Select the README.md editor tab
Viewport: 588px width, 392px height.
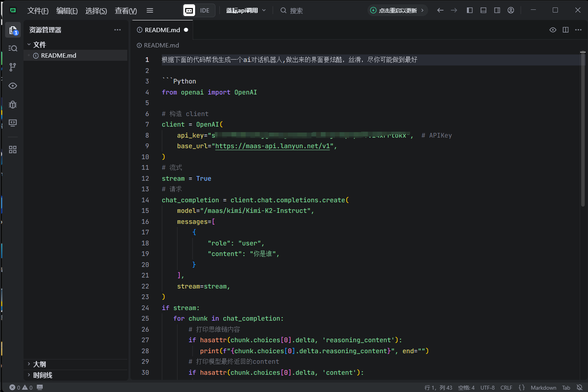[x=162, y=30]
